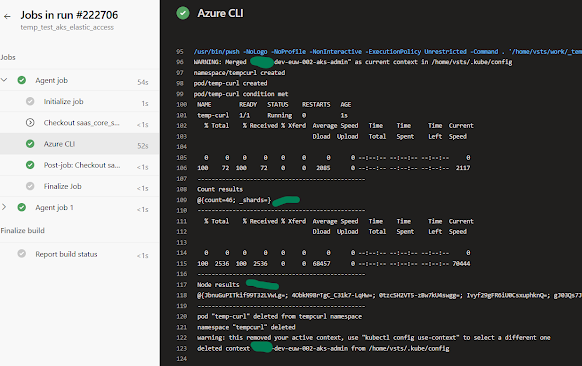Click Agent job green success icon

point(22,80)
